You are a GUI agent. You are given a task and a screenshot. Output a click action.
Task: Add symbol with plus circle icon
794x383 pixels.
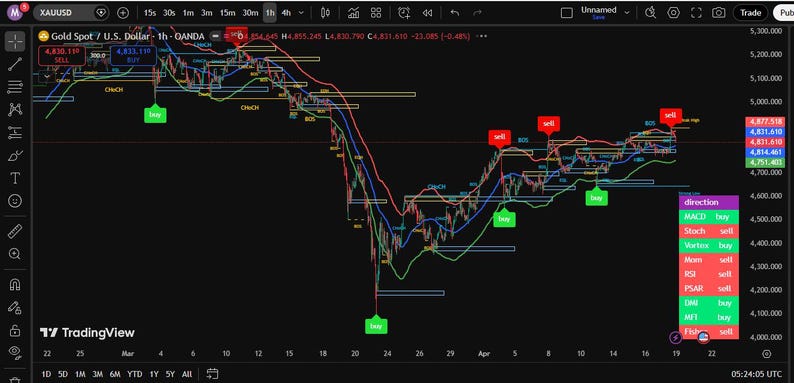(x=123, y=13)
